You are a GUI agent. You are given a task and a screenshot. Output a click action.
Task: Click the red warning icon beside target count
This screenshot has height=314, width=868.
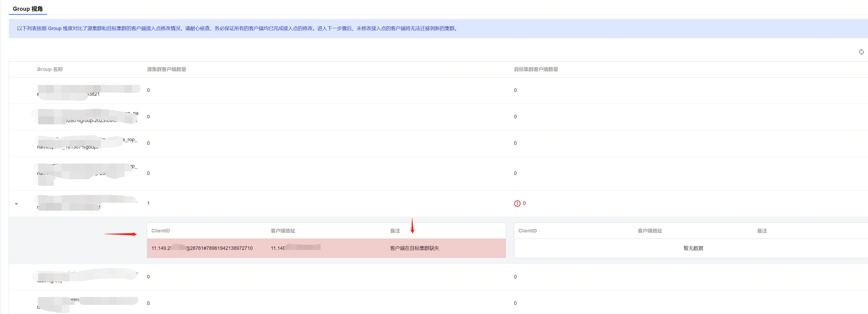point(517,204)
